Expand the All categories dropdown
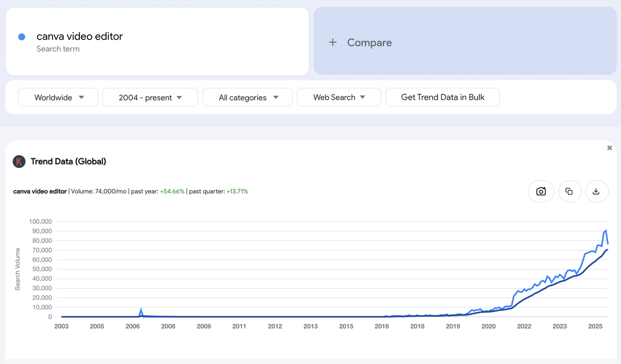This screenshot has width=621, height=364. tap(247, 97)
